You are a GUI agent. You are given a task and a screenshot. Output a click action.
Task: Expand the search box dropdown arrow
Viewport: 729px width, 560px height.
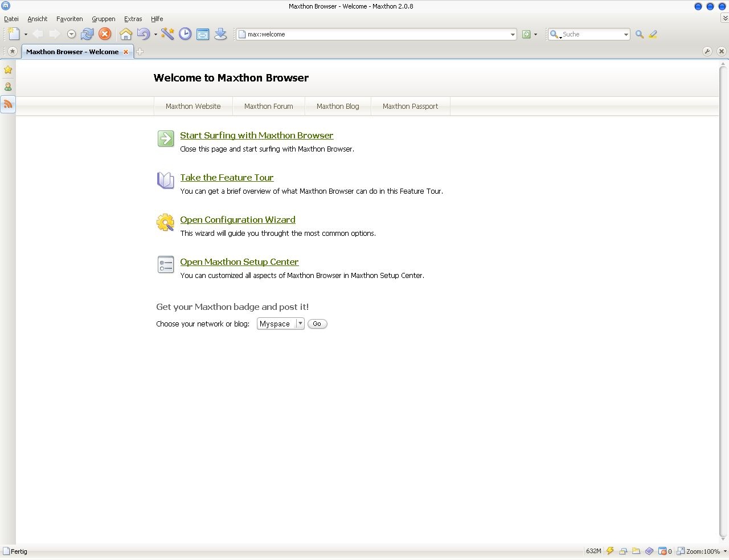(x=626, y=35)
